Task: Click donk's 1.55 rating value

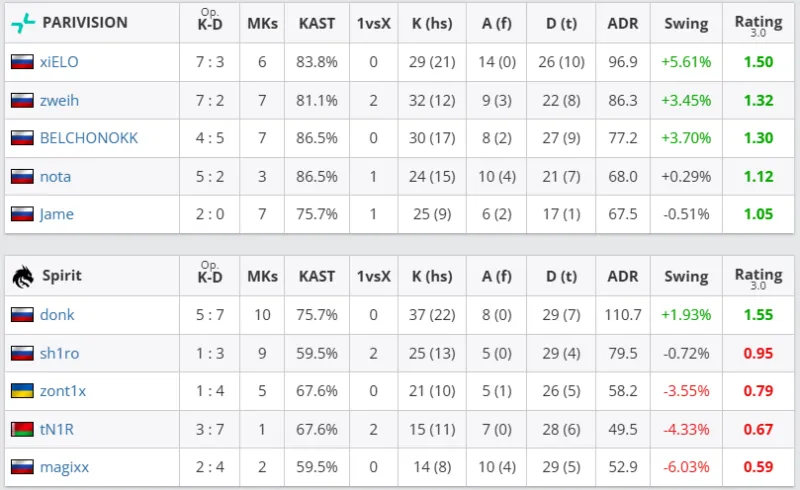Action: pos(758,315)
